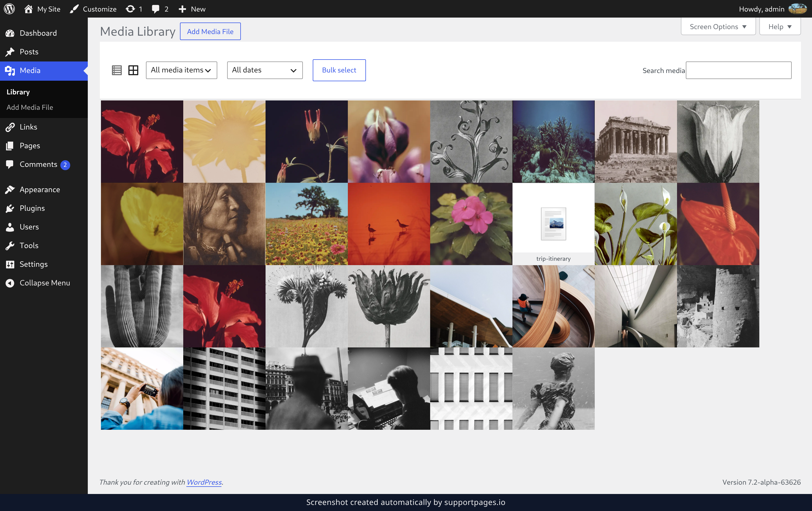Open the Appearance menu
The image size is (812, 511).
[44, 190]
